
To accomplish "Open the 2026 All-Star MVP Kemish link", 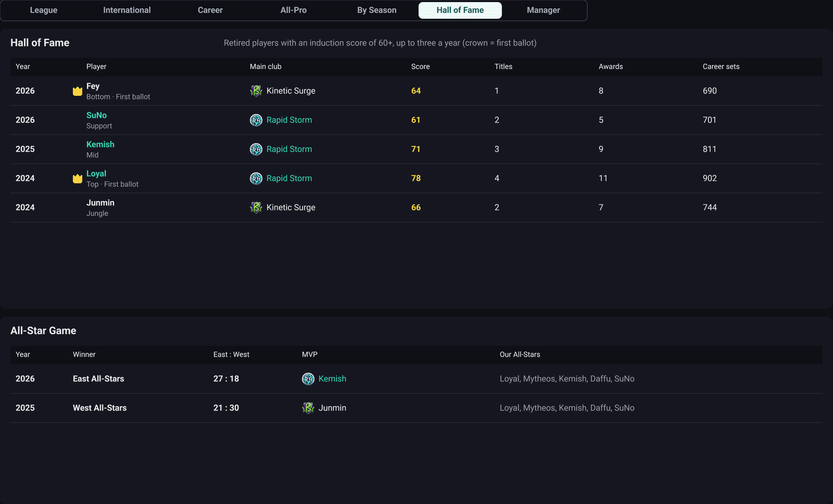I will (332, 379).
